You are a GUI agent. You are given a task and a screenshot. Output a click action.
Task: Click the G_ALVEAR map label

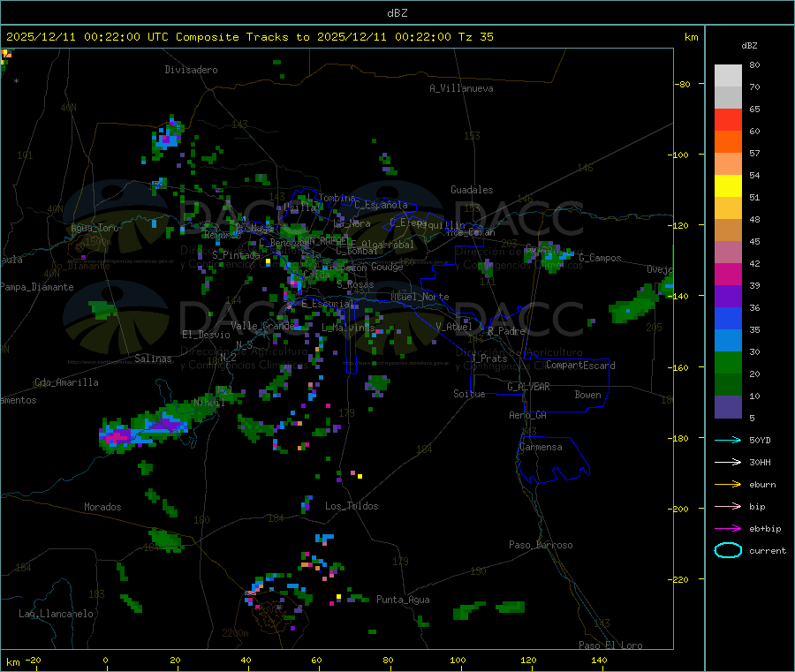tap(528, 387)
